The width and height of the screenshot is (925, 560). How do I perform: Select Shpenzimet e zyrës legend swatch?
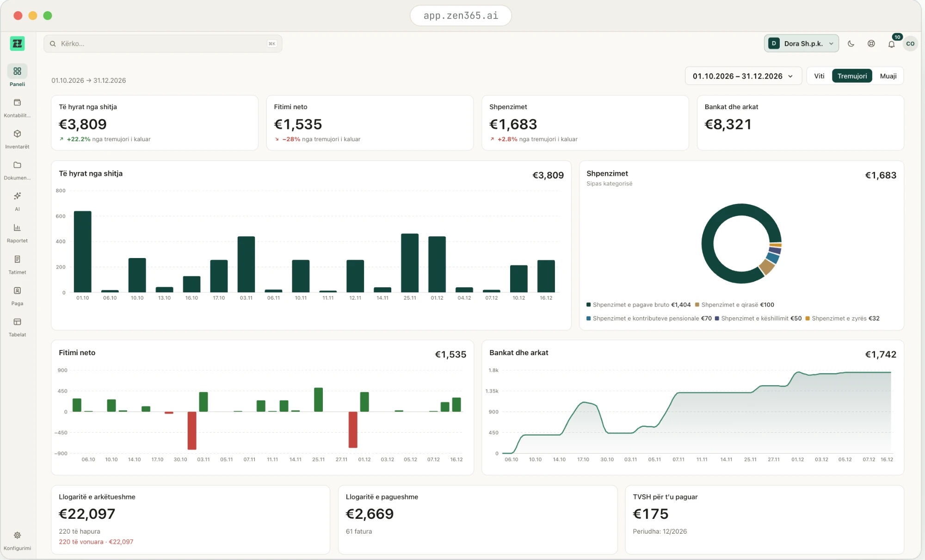pos(808,319)
